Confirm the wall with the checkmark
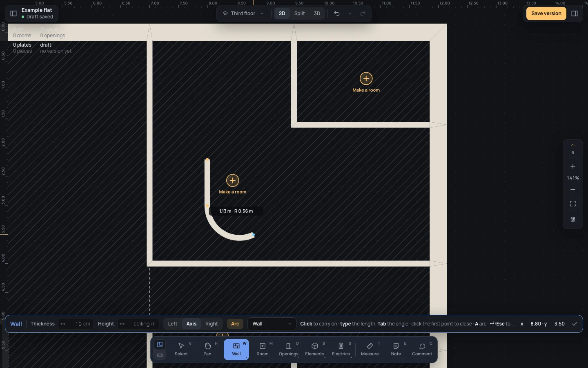588x368 pixels. point(575,324)
